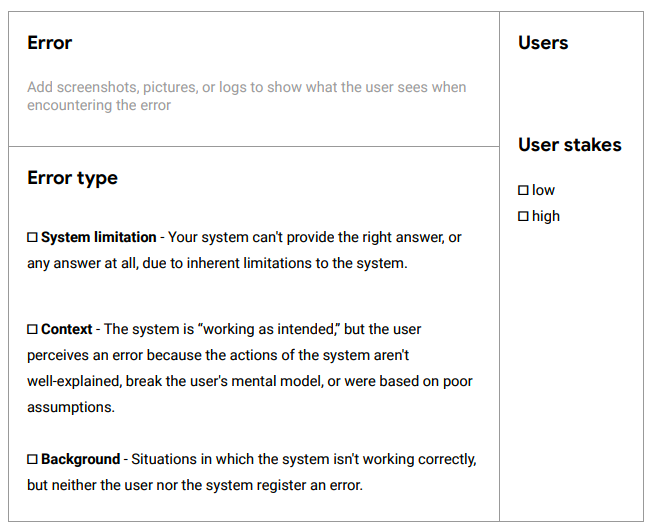654x531 pixels.
Task: Click the word 'low' beside its checkbox
Action: (x=543, y=190)
